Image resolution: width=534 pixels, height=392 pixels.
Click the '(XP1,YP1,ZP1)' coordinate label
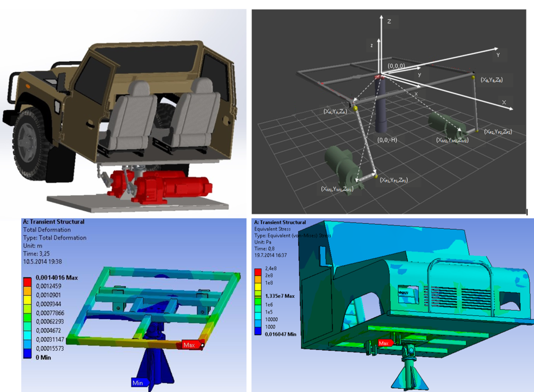pos(394,179)
